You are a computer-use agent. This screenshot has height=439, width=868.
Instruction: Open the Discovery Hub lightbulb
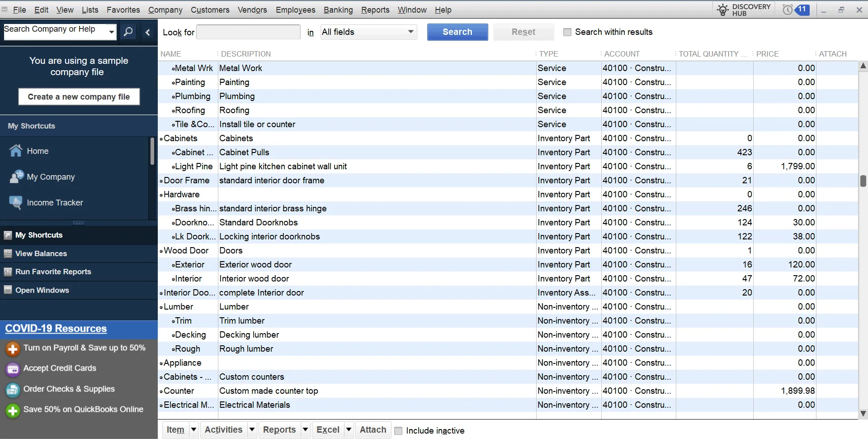pyautogui.click(x=723, y=10)
